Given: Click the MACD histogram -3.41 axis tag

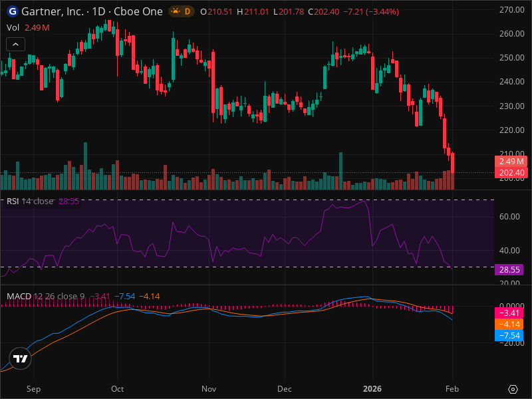Looking at the screenshot, I should (x=509, y=313).
